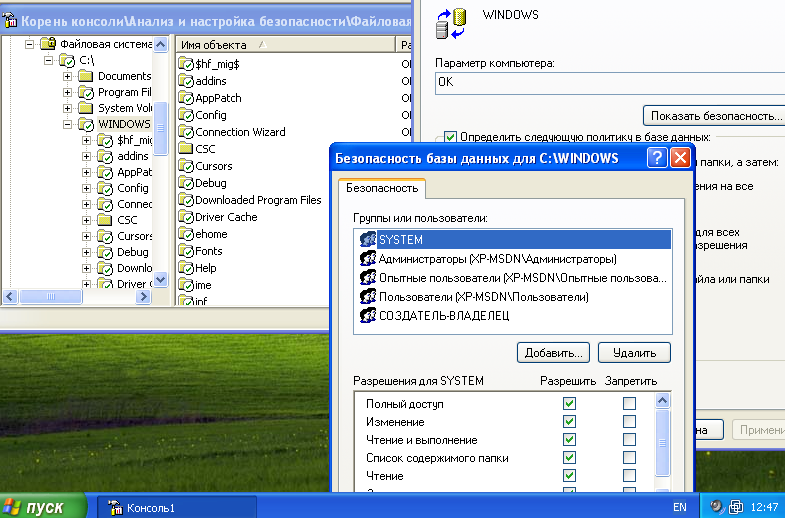
Task: Click the Параметр компьютера field
Action: (x=610, y=83)
